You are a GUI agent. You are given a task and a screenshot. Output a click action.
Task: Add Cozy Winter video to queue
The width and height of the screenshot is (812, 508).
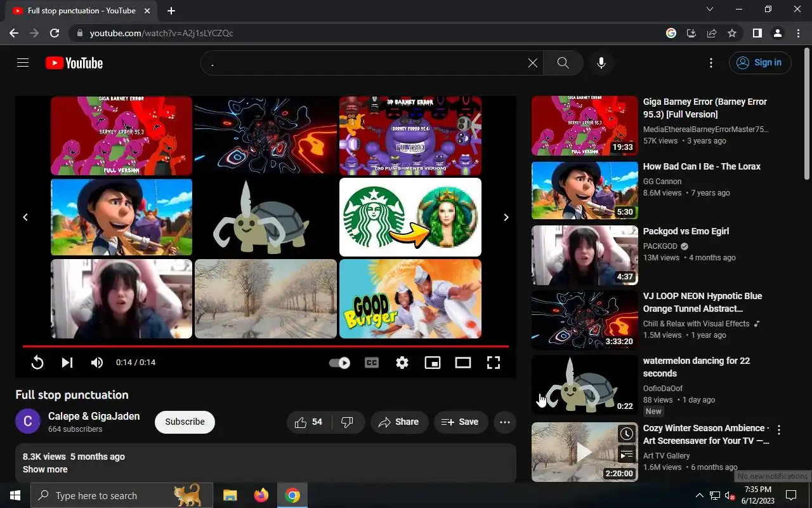pyautogui.click(x=626, y=454)
